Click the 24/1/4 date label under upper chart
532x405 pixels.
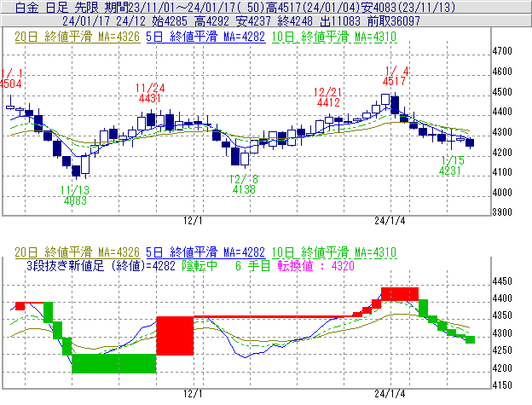click(x=390, y=221)
